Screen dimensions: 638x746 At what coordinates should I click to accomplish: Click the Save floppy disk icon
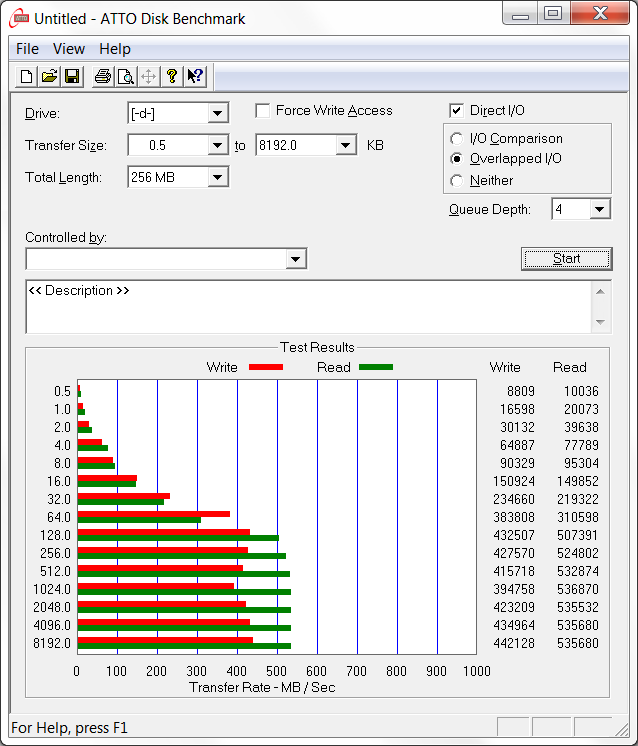pos(72,77)
